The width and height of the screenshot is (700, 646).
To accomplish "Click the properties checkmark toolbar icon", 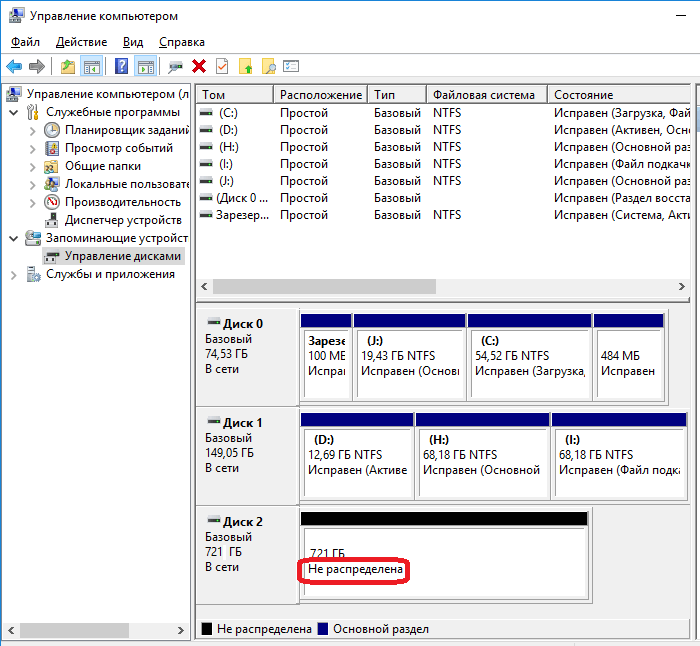I will click(x=222, y=67).
